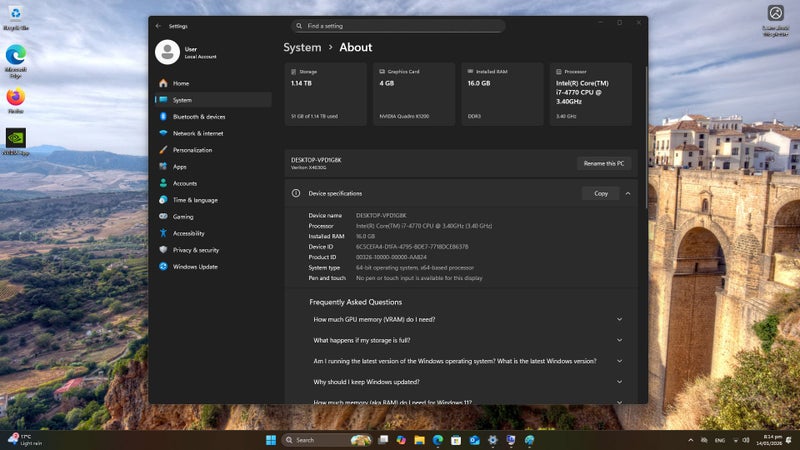Launch Microsoft Edge desktop shortcut
The image size is (800, 450).
point(16,61)
